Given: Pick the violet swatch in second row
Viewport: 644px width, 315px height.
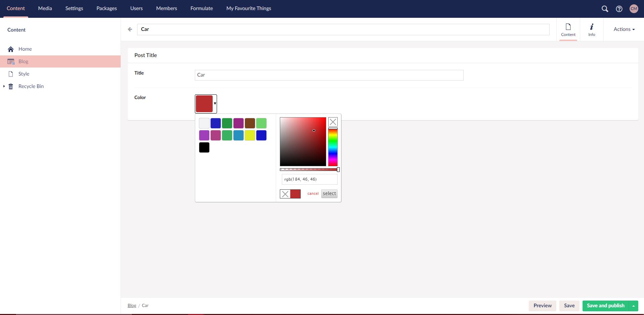Looking at the screenshot, I should 204,135.
